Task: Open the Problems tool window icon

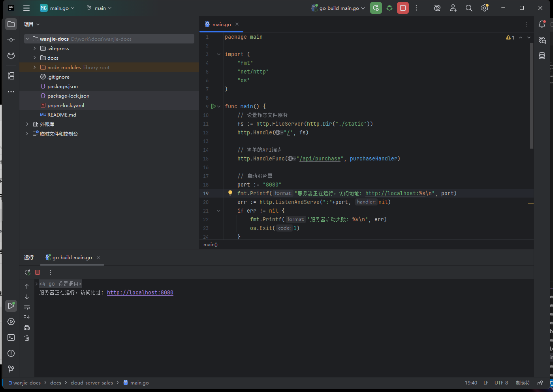Action: [x=11, y=353]
